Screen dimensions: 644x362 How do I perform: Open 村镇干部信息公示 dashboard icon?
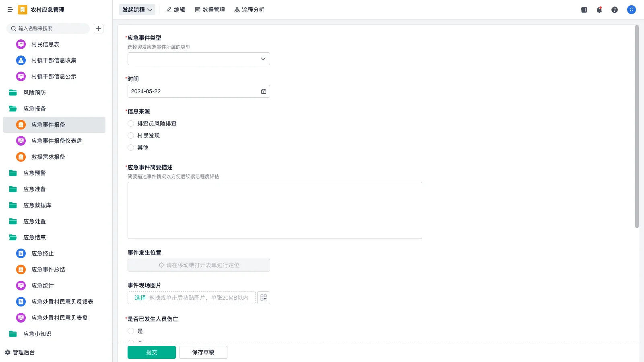(x=21, y=76)
